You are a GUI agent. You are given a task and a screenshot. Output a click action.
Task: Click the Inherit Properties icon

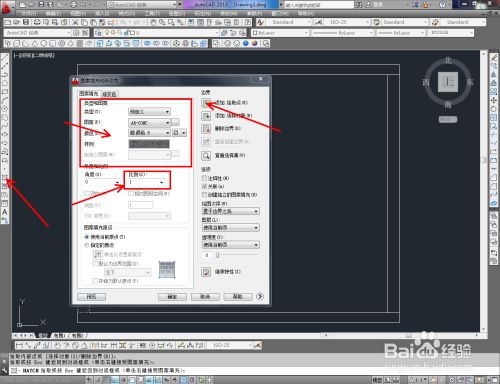click(x=206, y=272)
